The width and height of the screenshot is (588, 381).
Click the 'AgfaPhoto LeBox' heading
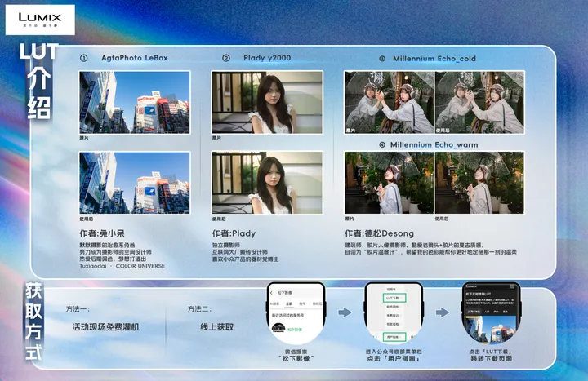point(135,58)
